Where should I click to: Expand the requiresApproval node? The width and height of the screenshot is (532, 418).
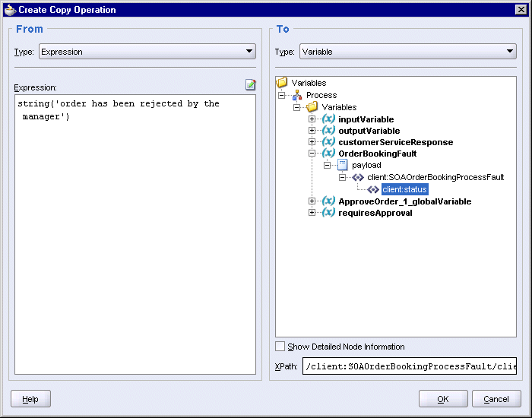coord(312,213)
